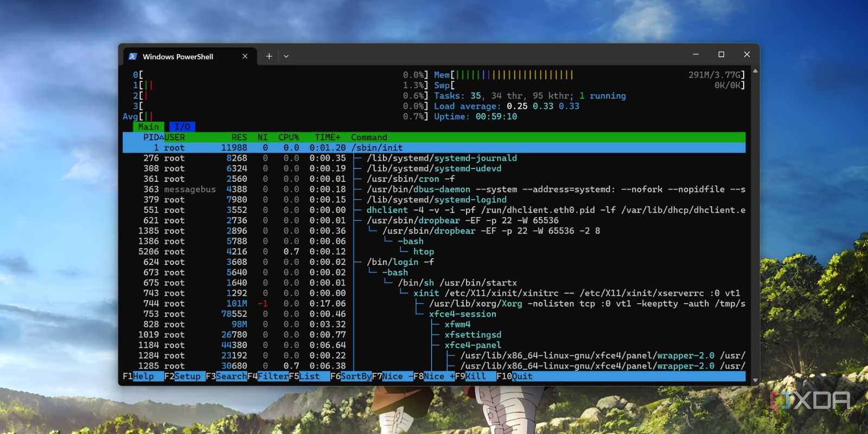
Task: Select the systemd-logind process row
Action: pyautogui.click(x=434, y=200)
